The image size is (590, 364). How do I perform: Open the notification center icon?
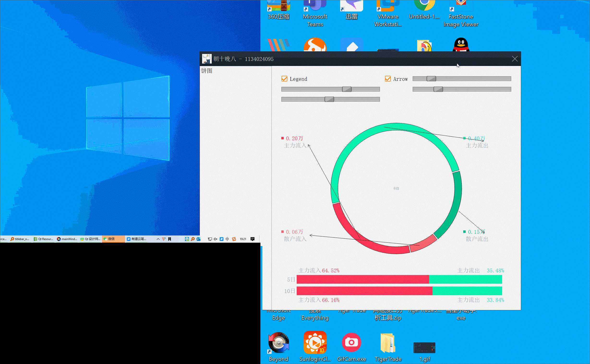pos(253,239)
